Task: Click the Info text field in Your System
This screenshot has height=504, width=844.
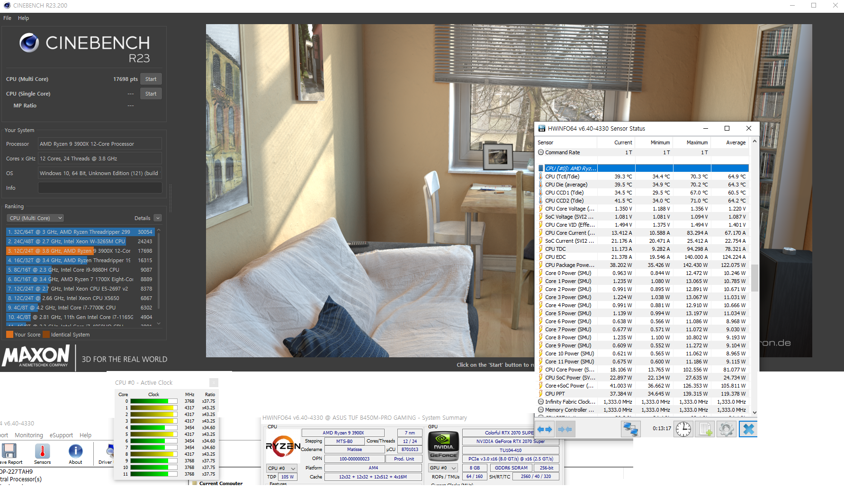Action: pyautogui.click(x=100, y=188)
